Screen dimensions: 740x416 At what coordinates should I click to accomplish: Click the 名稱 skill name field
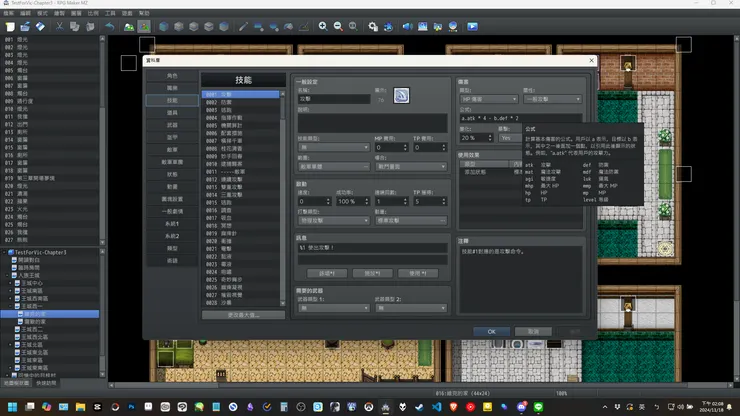(334, 99)
